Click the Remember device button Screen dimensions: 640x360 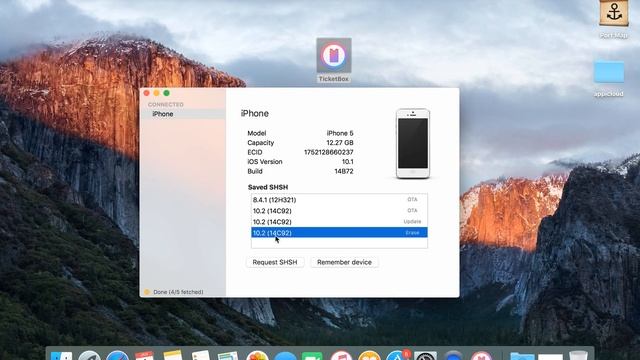(x=344, y=262)
